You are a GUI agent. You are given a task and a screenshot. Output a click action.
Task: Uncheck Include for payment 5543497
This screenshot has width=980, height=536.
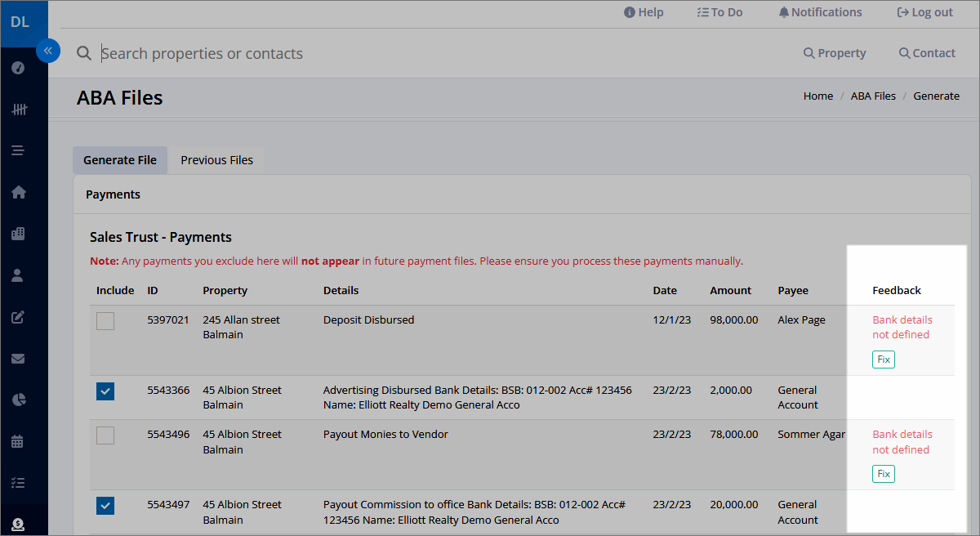click(x=105, y=506)
